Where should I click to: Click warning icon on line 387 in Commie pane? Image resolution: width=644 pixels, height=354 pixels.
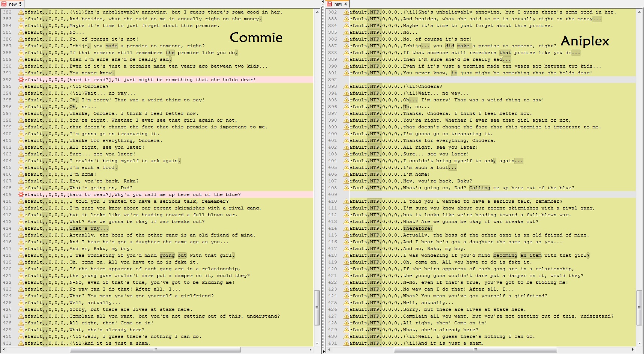(x=21, y=46)
